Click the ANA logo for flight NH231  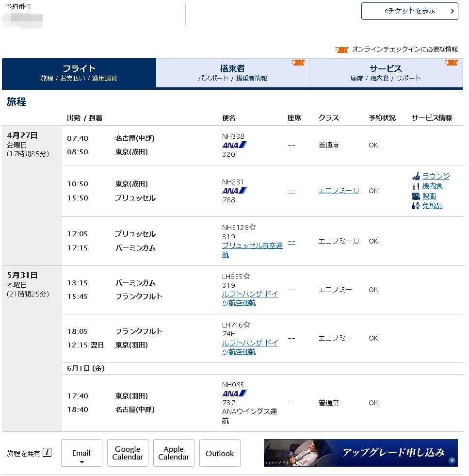[234, 191]
